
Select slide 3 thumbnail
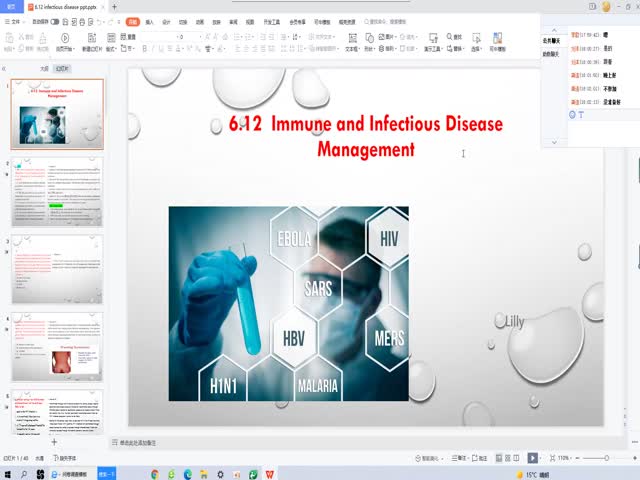(x=57, y=269)
